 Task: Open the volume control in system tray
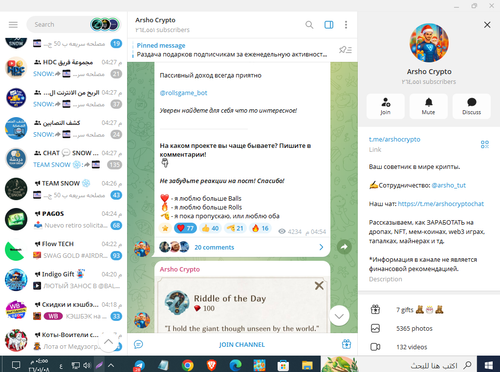tap(87, 365)
